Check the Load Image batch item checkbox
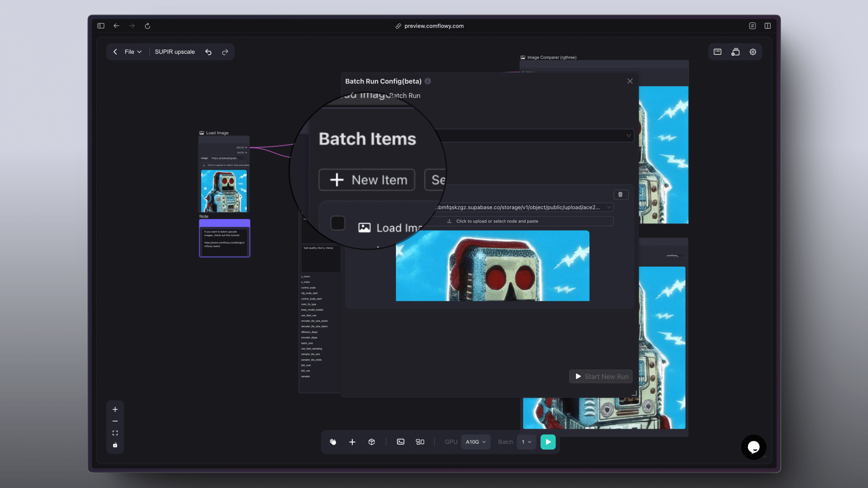The image size is (868, 488). (x=338, y=223)
